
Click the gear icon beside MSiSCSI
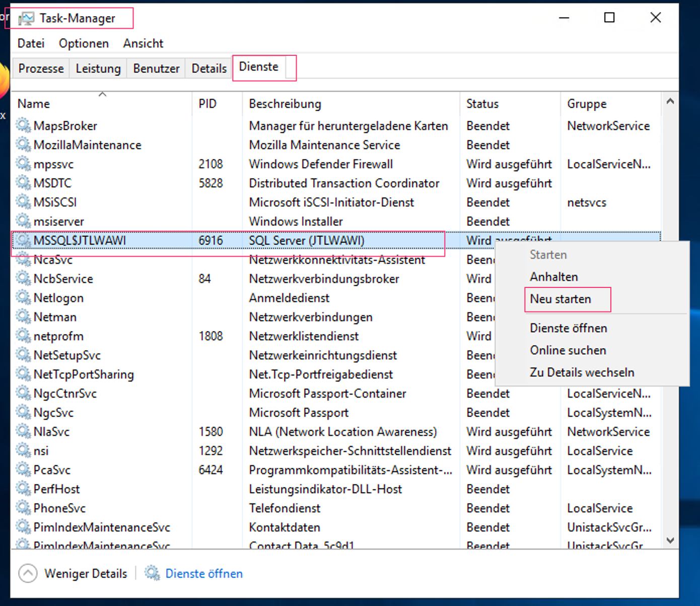[x=23, y=202]
